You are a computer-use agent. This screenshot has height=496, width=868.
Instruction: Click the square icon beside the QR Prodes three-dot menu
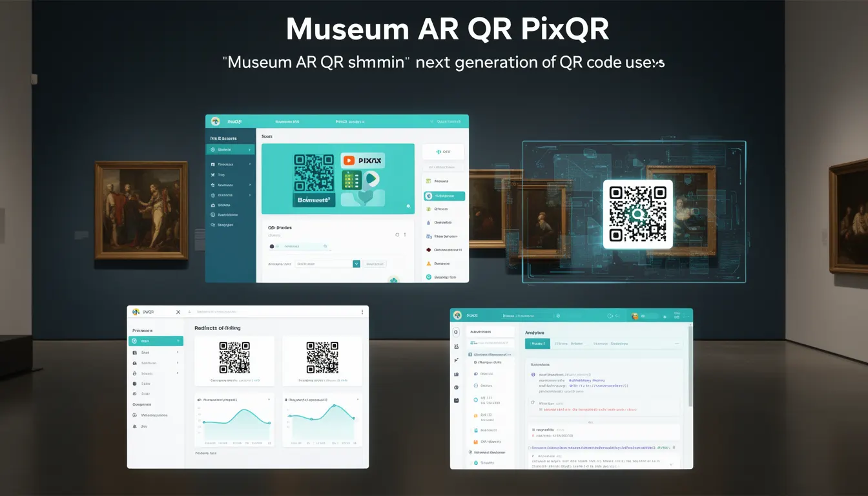(397, 234)
